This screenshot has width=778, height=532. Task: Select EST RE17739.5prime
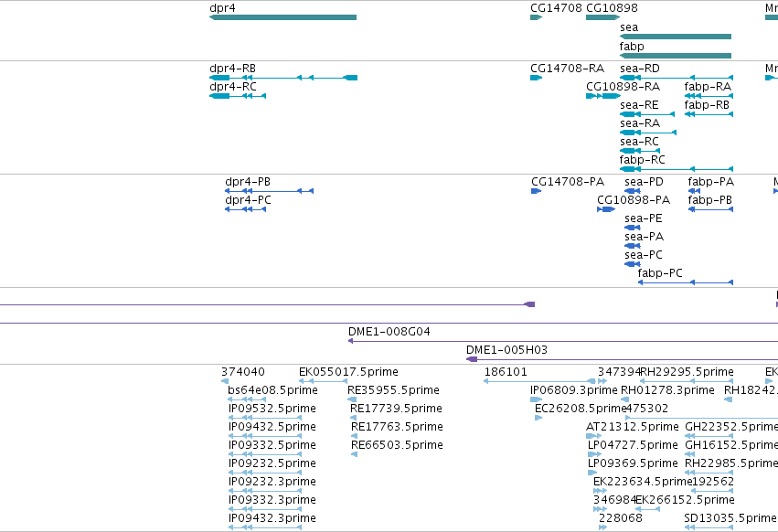(x=353, y=418)
